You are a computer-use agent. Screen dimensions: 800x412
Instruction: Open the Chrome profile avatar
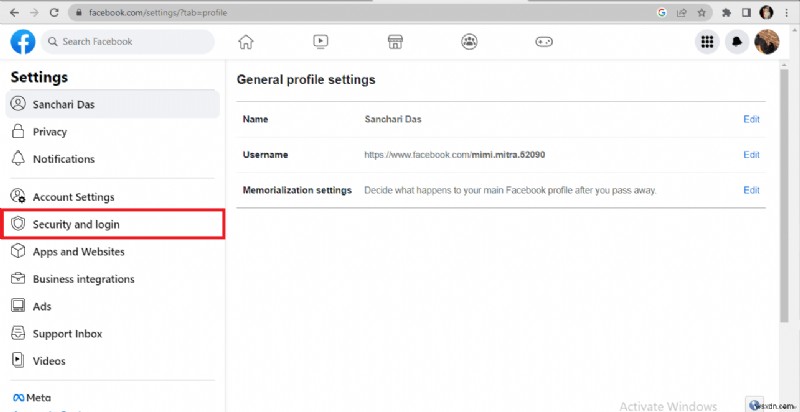coord(766,13)
